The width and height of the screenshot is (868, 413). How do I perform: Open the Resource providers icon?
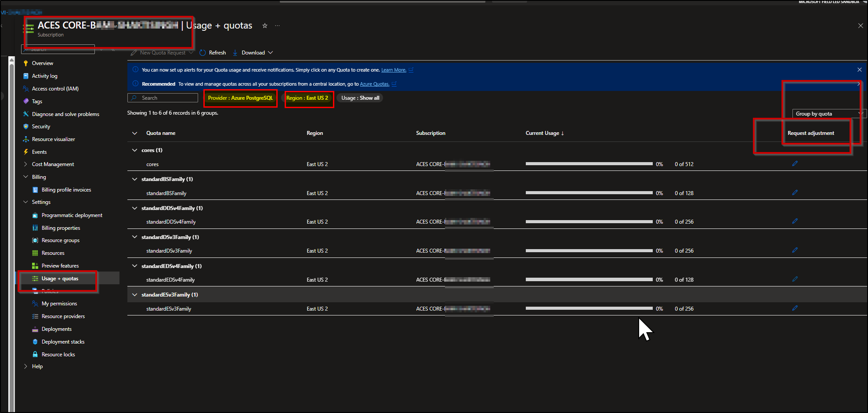(x=35, y=316)
